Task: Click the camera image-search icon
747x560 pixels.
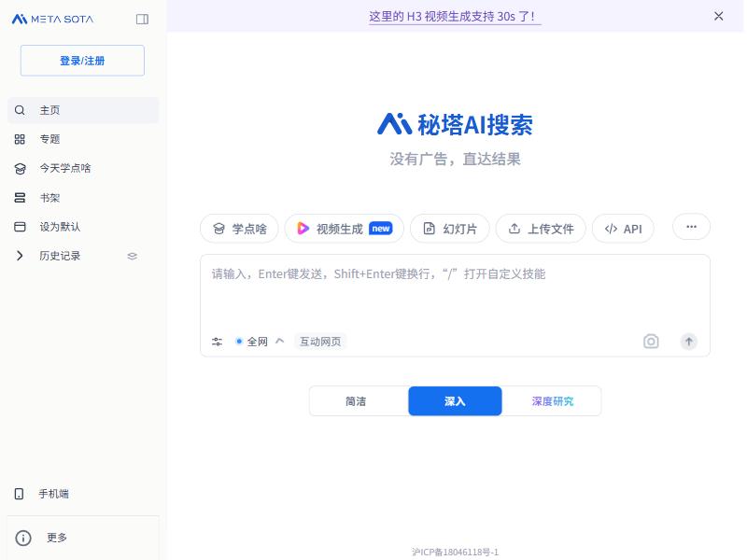Action: click(x=651, y=342)
